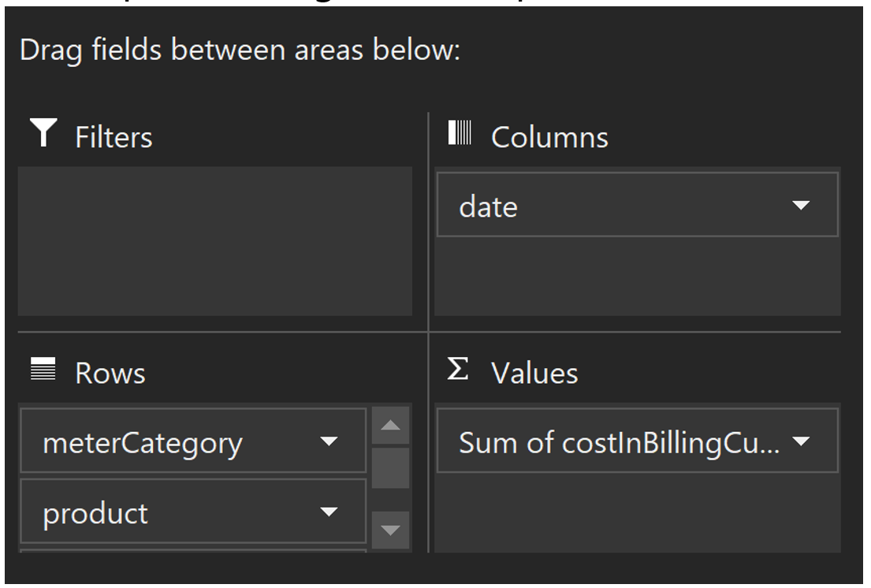Click the Values sigma icon

pos(456,370)
